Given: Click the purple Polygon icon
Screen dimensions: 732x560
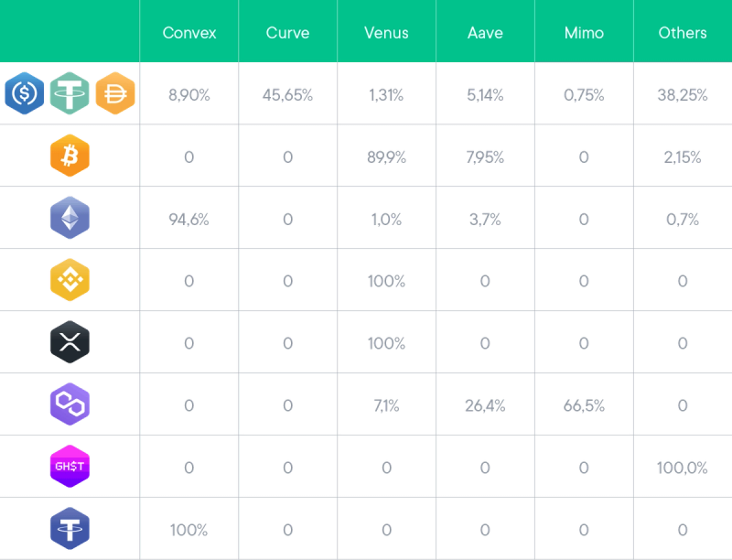Looking at the screenshot, I should click(70, 404).
